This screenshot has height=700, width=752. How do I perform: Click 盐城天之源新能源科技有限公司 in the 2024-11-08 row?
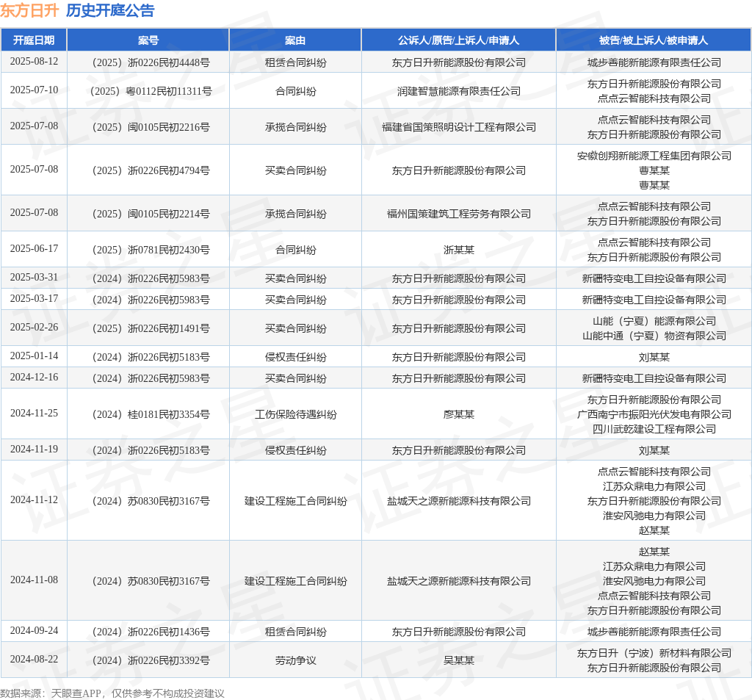pyautogui.click(x=459, y=582)
